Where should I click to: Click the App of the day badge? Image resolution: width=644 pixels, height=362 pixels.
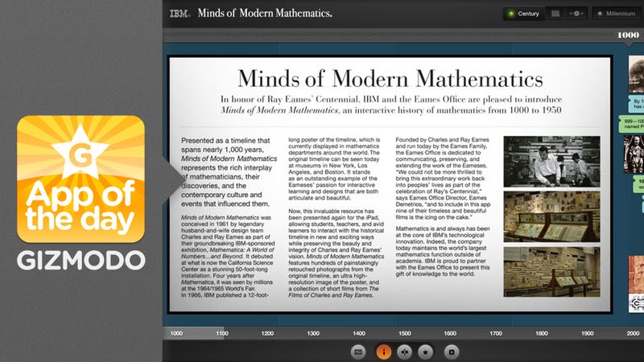tap(80, 179)
